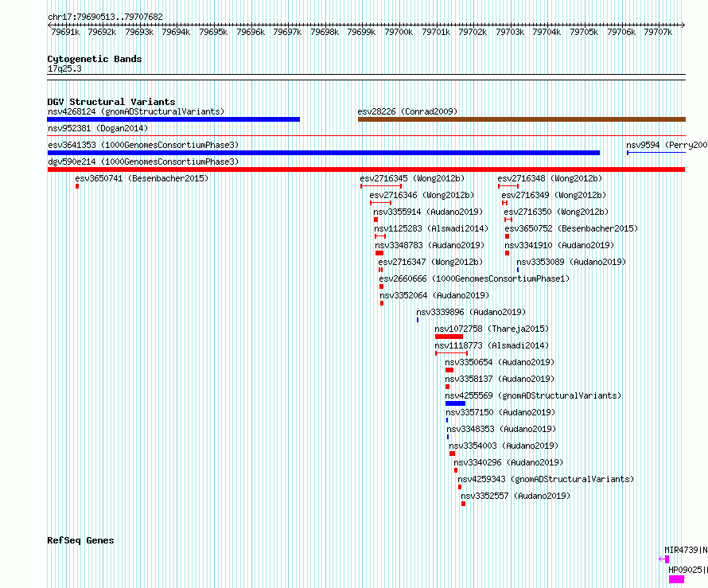Open nsv3358137 (Audano2019) variant label
This screenshot has height=588, width=708.
click(x=500, y=379)
